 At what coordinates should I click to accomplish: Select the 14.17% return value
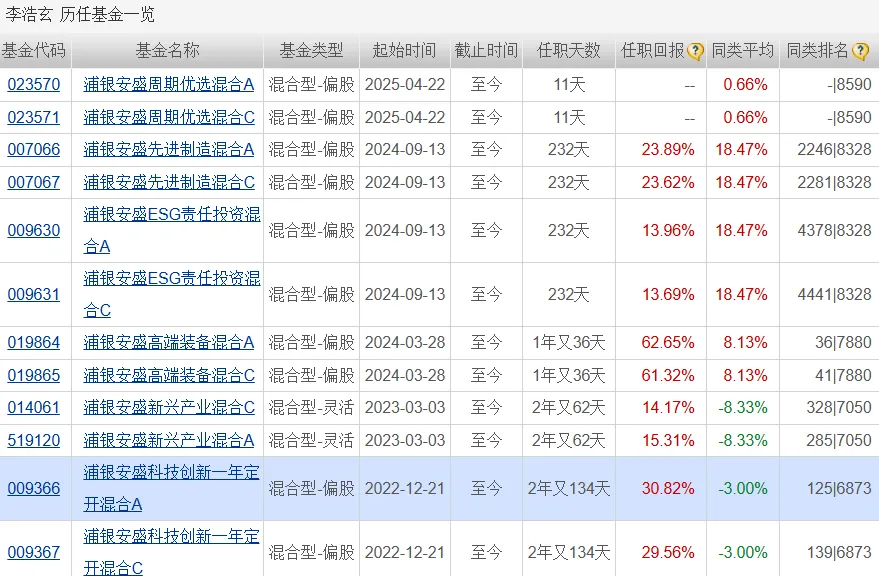pyautogui.click(x=668, y=408)
